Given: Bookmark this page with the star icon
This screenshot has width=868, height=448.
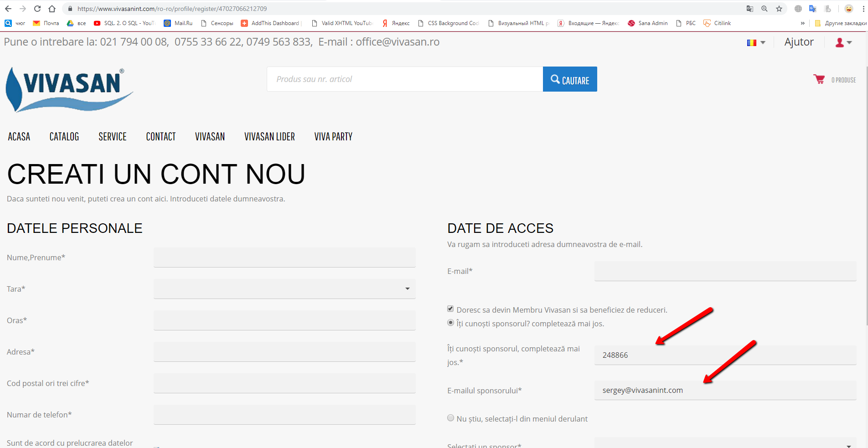Looking at the screenshot, I should point(779,9).
